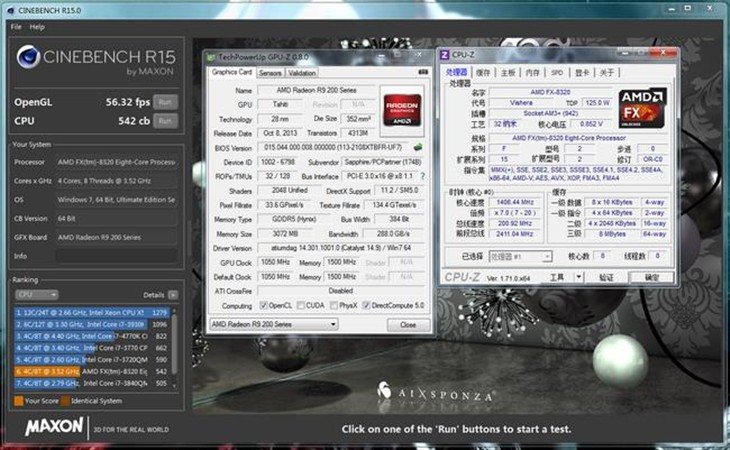Toggle the PhysX checkbox in GPU-Z
730x450 pixels.
pyautogui.click(x=334, y=306)
